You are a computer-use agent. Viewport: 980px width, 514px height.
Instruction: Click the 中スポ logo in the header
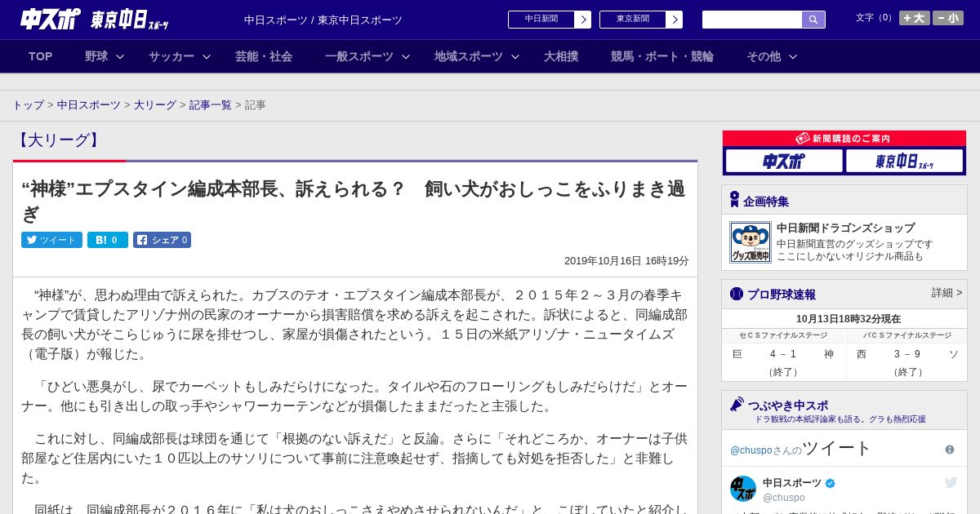tap(51, 19)
